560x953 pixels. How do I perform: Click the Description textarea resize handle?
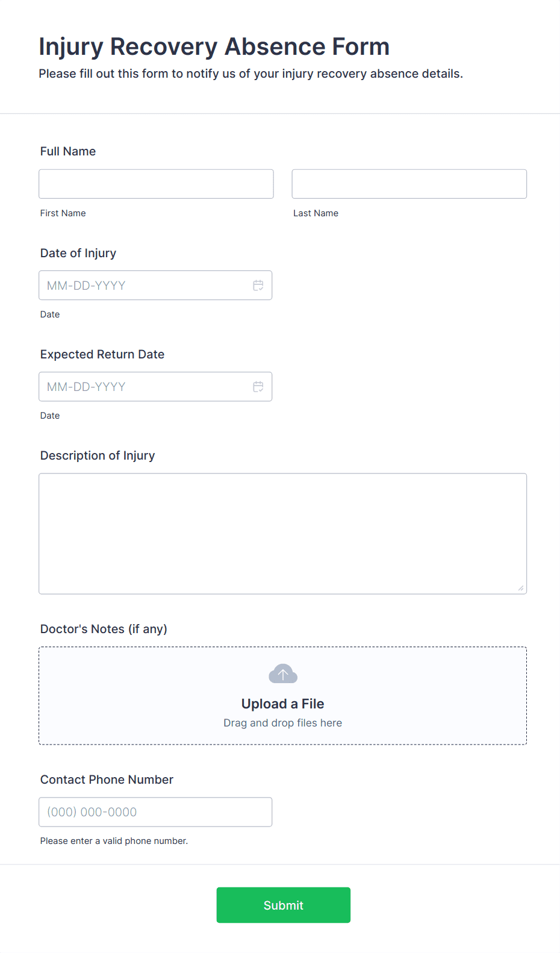(521, 588)
